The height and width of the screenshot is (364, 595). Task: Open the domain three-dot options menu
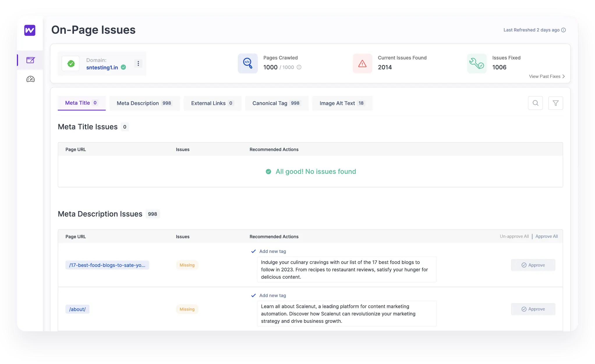[x=138, y=63]
